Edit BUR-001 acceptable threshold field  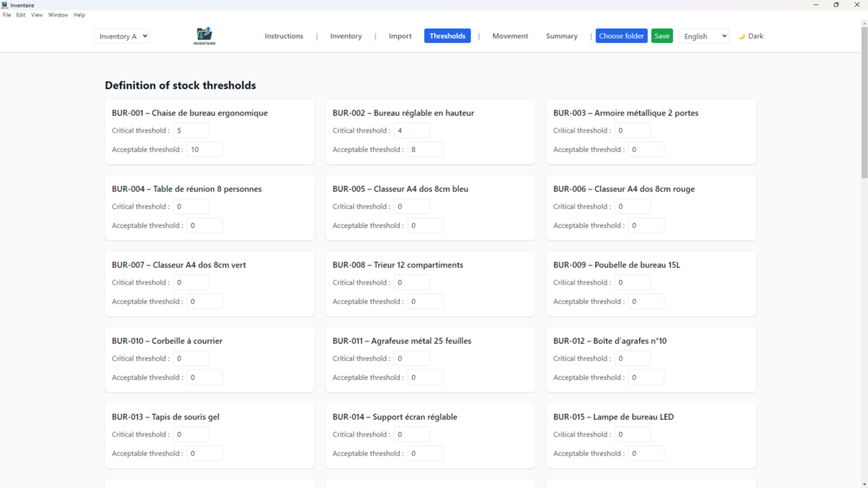(x=205, y=149)
